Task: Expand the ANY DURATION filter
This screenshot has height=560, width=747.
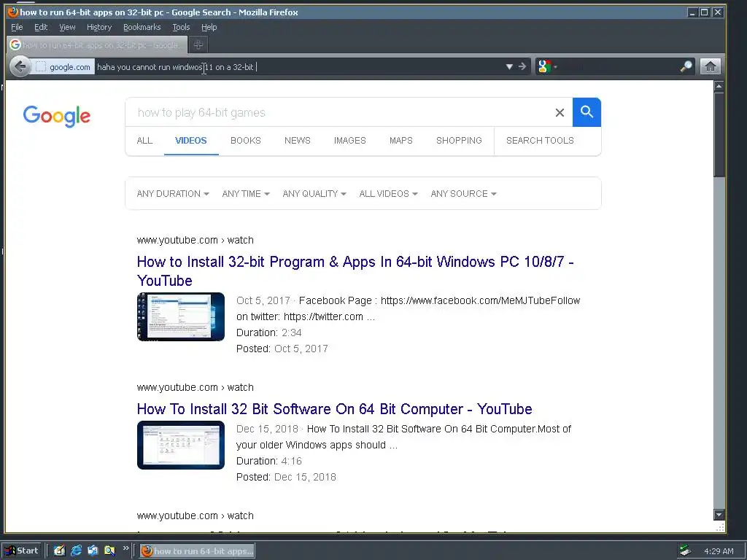Action: 173,194
